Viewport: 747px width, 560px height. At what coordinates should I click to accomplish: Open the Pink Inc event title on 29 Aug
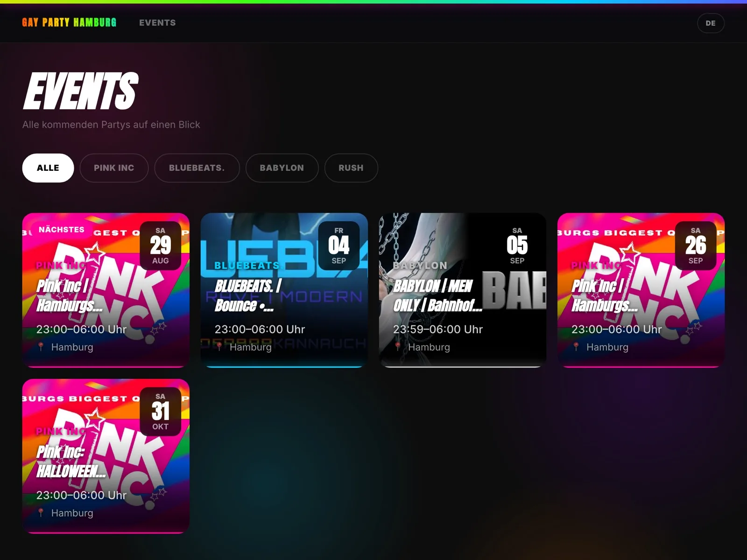point(70,295)
